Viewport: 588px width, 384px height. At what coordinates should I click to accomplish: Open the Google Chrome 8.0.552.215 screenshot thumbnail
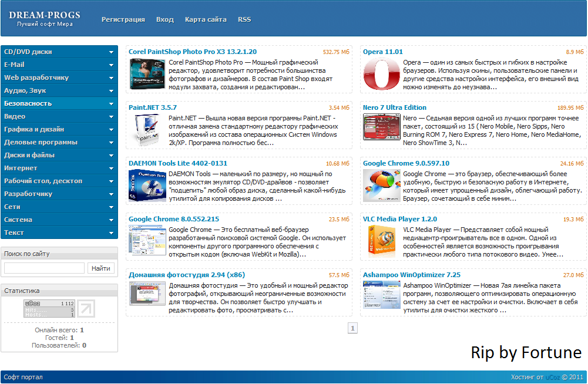[147, 240]
